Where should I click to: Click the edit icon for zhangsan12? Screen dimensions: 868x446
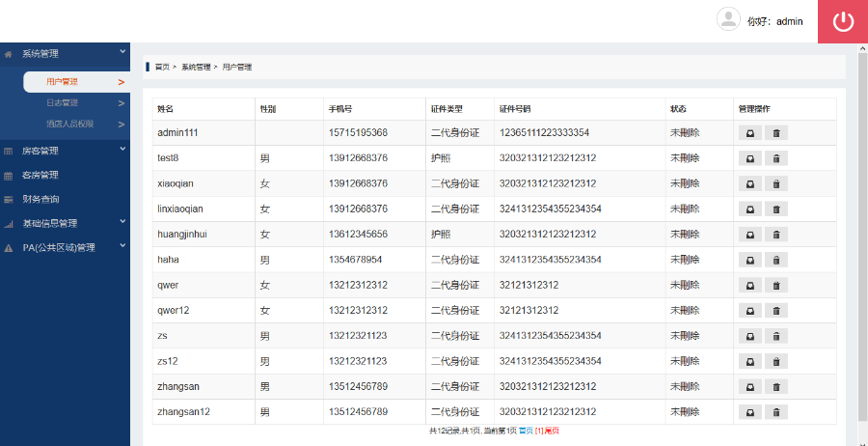coord(748,412)
